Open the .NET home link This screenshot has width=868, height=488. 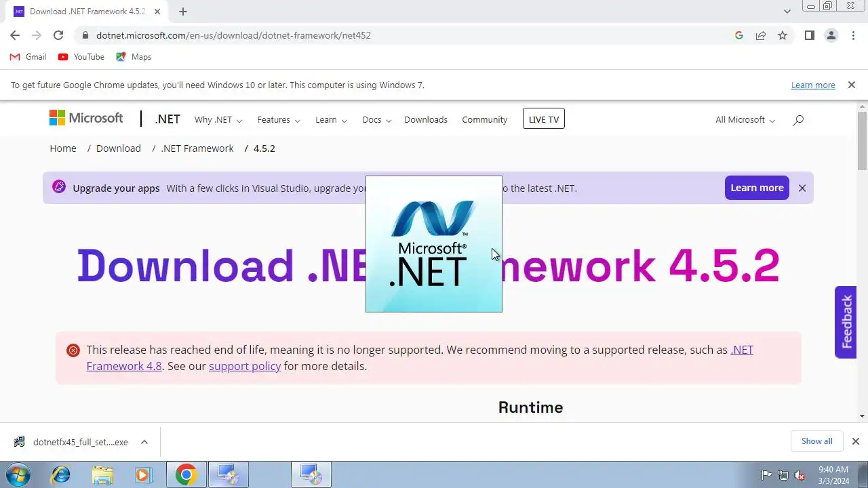coord(167,119)
